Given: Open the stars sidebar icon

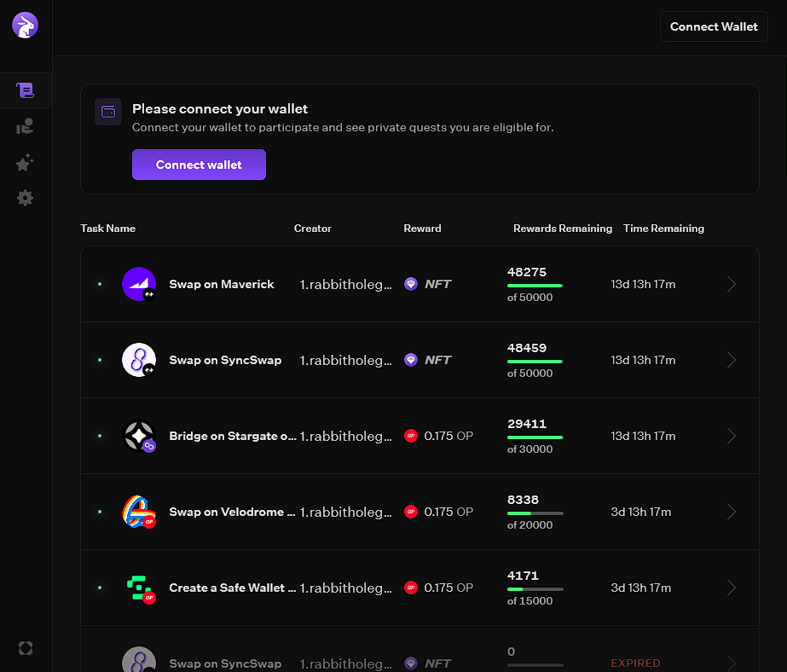Looking at the screenshot, I should [x=26, y=163].
